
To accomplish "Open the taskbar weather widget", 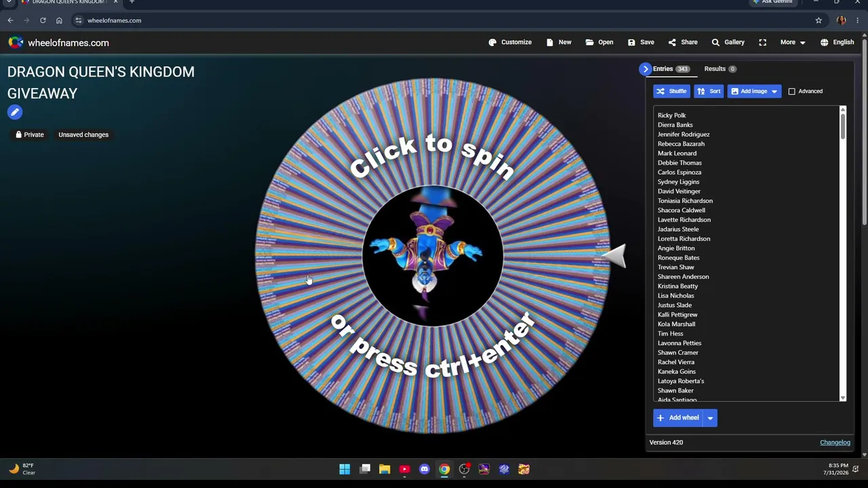I will point(22,469).
